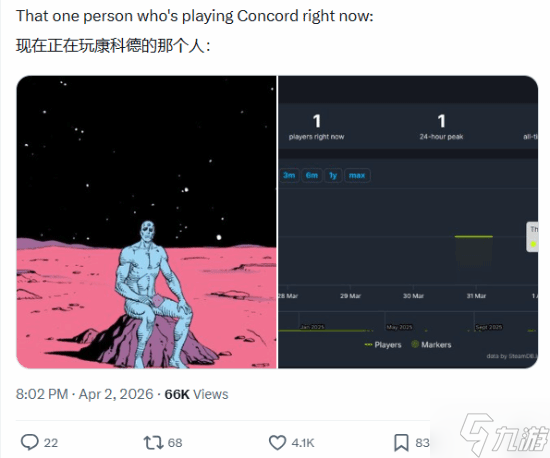Select the max chart range button
The width and height of the screenshot is (550, 458).
click(357, 175)
